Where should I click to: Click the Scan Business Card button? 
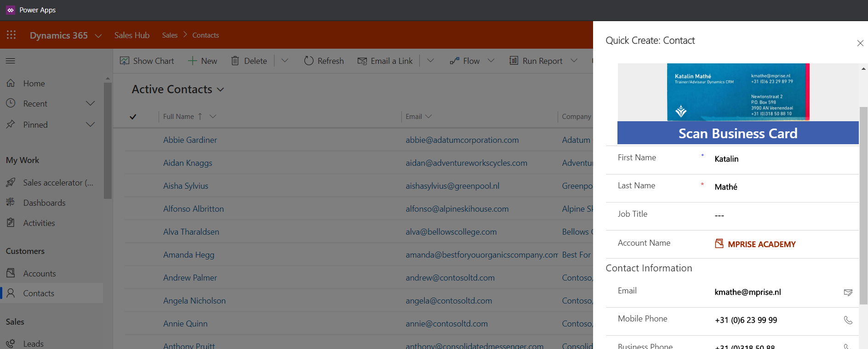point(738,133)
